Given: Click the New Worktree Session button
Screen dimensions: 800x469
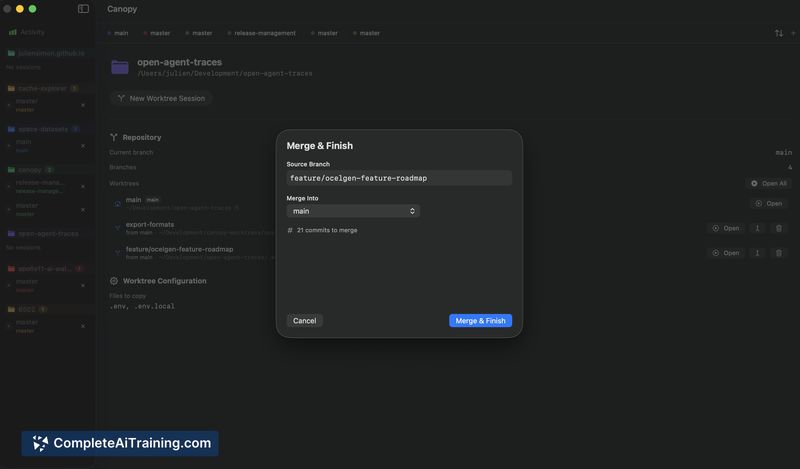Looking at the screenshot, I should (161, 98).
